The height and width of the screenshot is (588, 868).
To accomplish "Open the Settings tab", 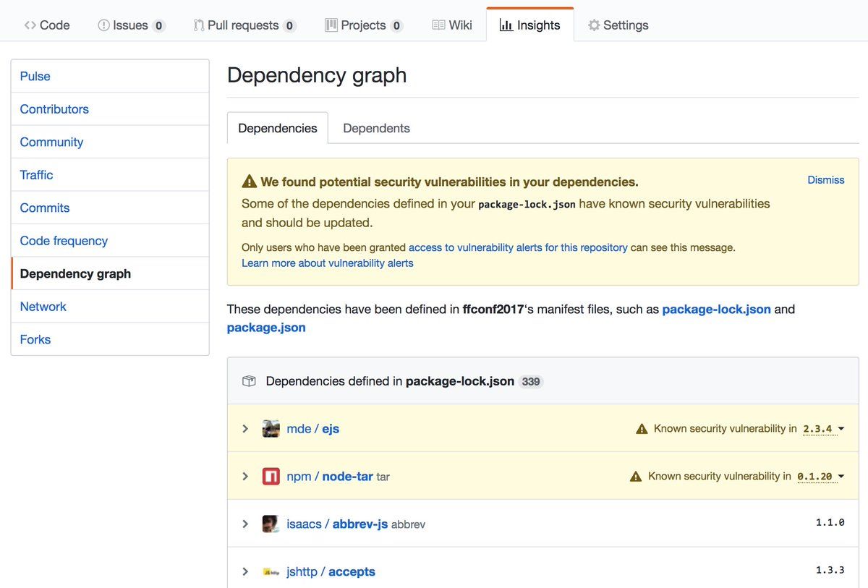I will click(x=618, y=25).
